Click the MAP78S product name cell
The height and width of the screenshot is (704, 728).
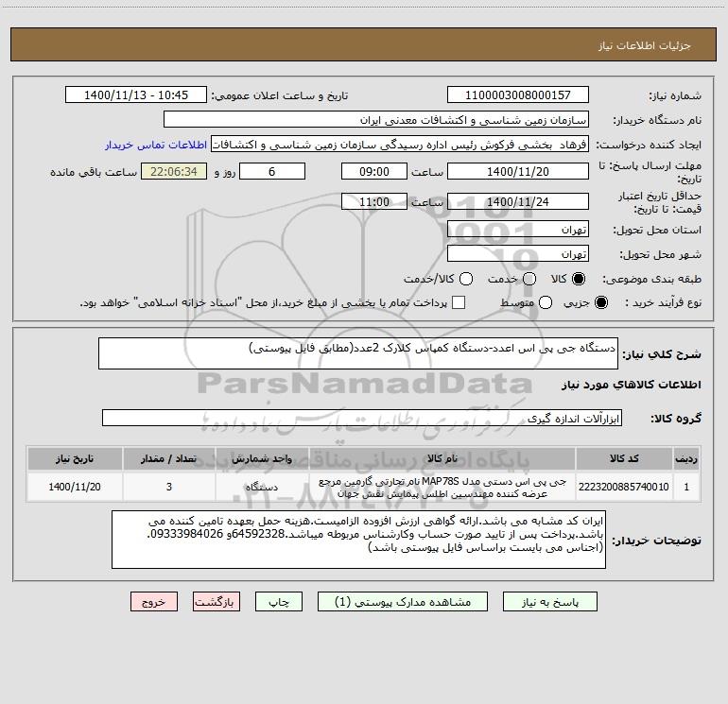click(442, 487)
